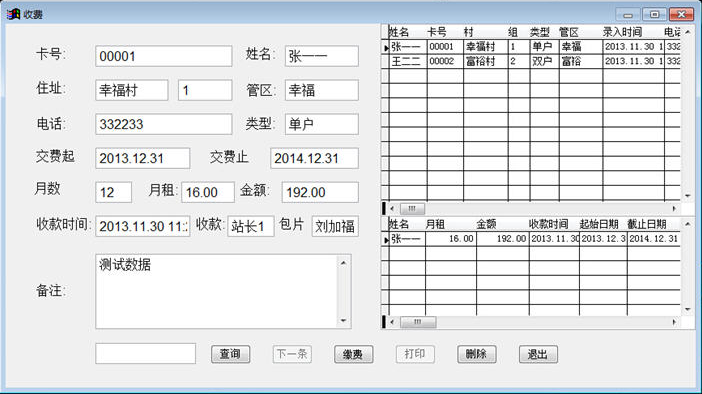Click the 月数 field showing 12
The image size is (702, 394).
pyautogui.click(x=114, y=192)
